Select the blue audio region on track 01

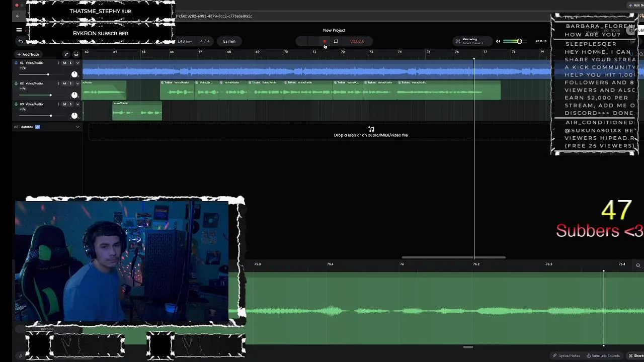(317, 70)
